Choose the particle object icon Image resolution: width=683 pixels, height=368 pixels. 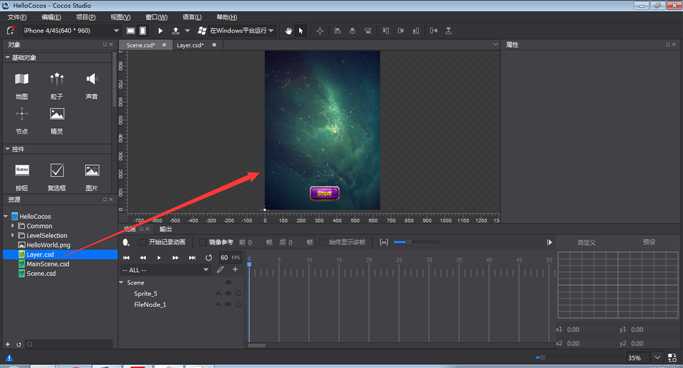click(x=57, y=79)
